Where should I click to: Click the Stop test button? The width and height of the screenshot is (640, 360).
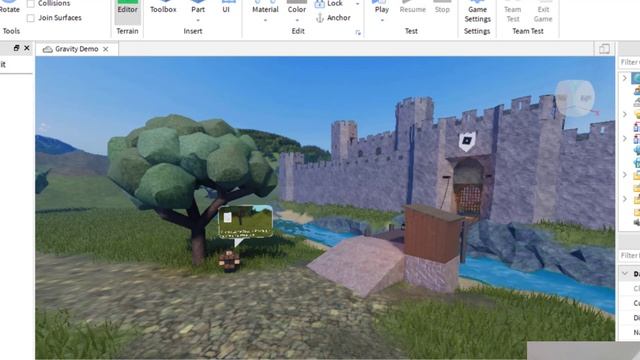pos(442,7)
